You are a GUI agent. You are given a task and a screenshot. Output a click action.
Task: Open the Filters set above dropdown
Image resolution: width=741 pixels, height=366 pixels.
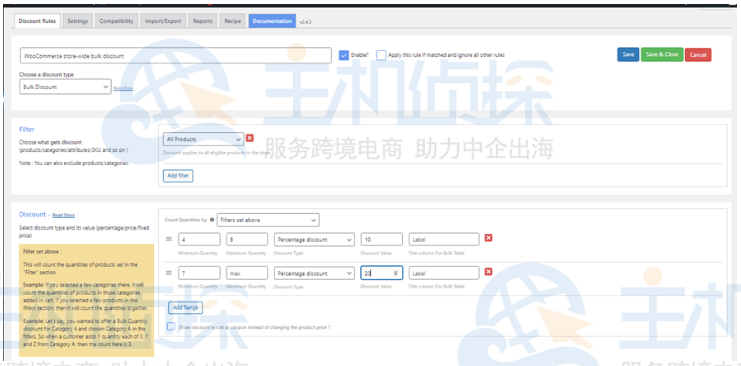point(268,220)
